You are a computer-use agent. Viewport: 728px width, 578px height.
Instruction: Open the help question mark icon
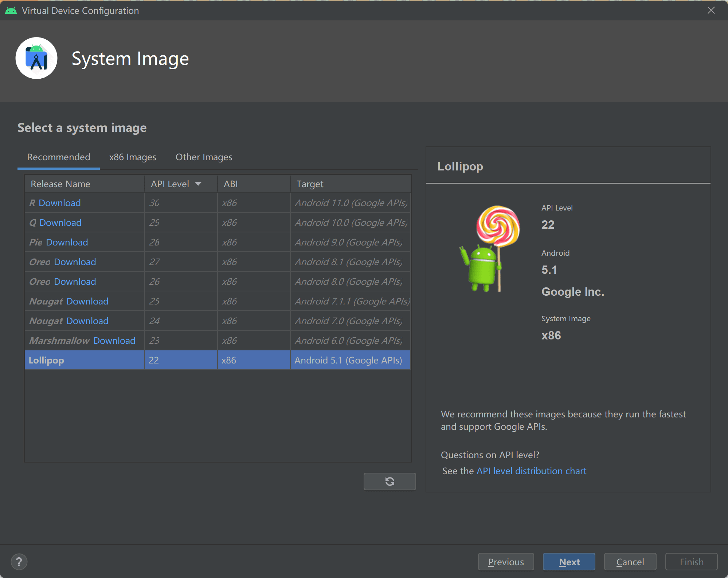click(x=19, y=562)
